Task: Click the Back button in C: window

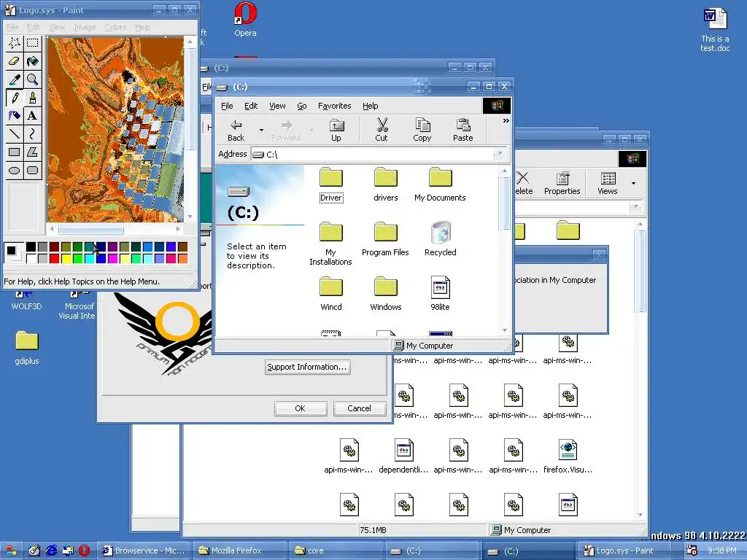Action: pyautogui.click(x=236, y=130)
